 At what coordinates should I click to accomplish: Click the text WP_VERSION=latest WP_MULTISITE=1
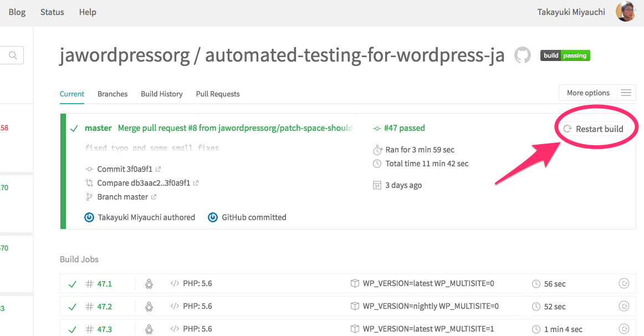(x=428, y=329)
